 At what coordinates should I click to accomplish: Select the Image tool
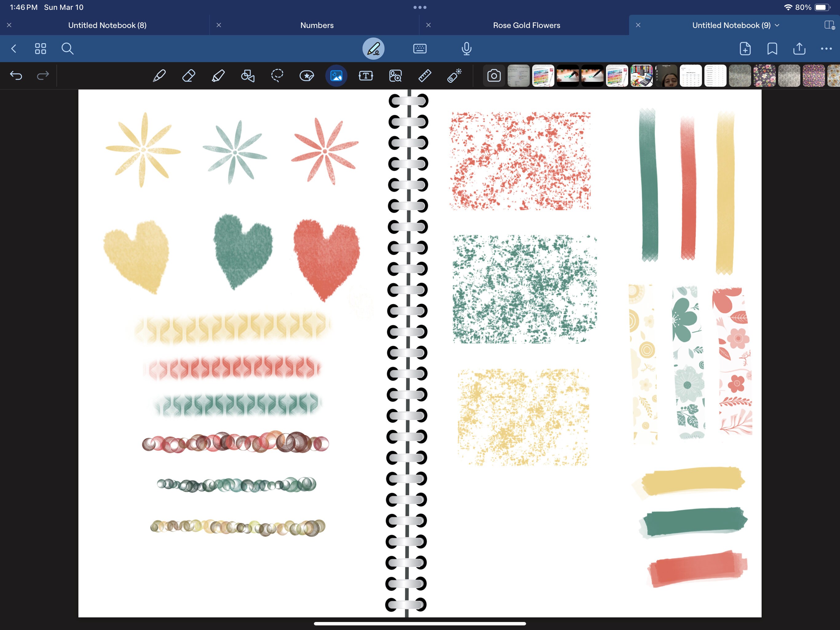(x=336, y=76)
